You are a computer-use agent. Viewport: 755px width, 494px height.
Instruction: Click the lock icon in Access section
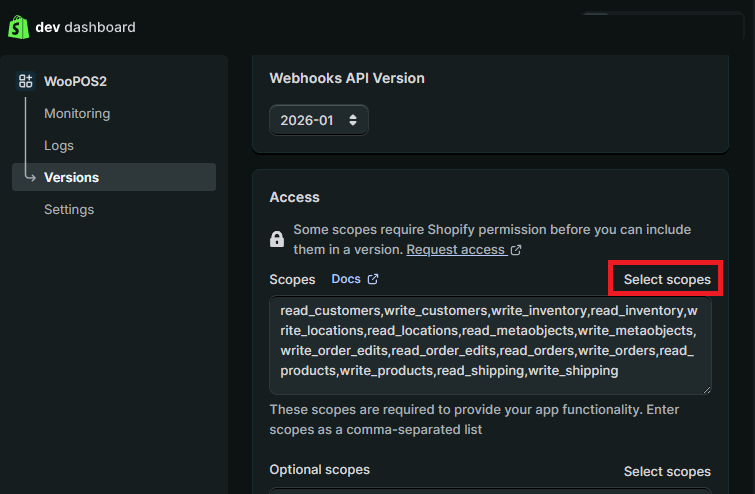[x=277, y=240]
